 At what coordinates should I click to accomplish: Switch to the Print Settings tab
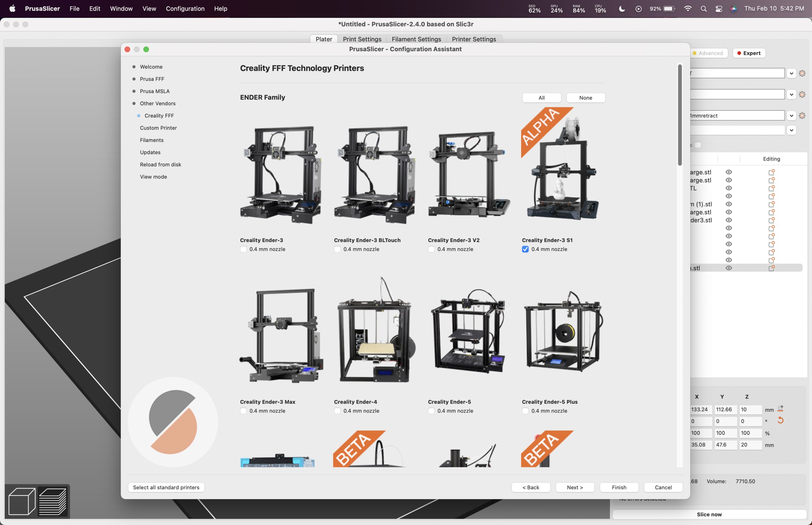point(362,39)
